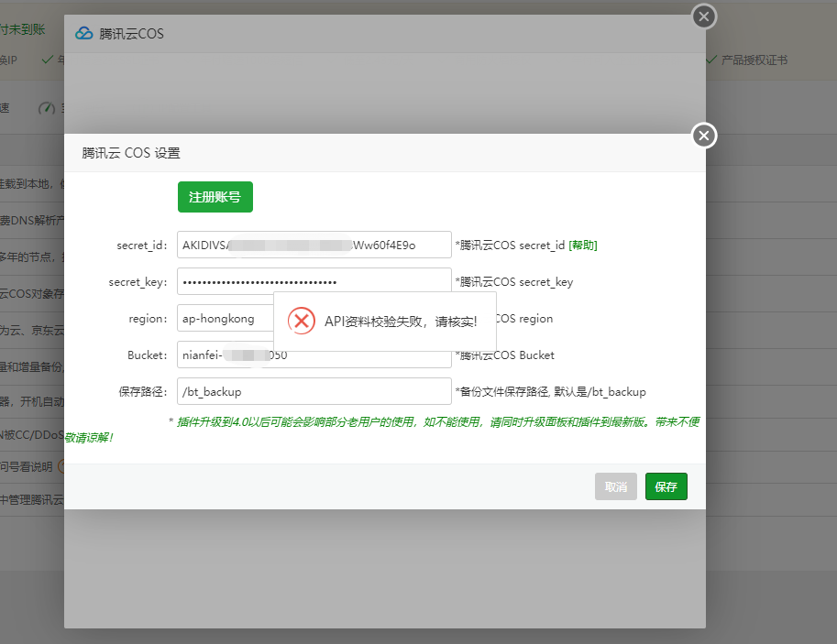Click the 腾讯云COS cloud logo icon
The height and width of the screenshot is (644, 837).
[x=83, y=34]
